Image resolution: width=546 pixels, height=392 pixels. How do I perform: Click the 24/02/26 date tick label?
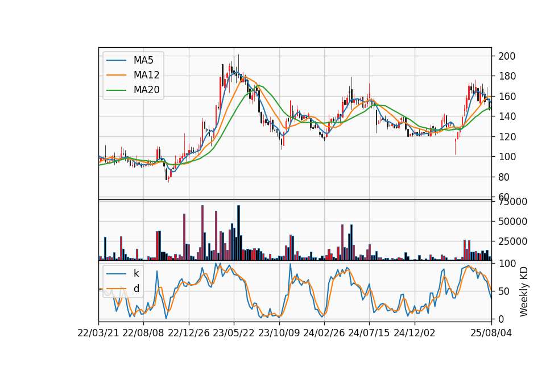click(x=324, y=333)
